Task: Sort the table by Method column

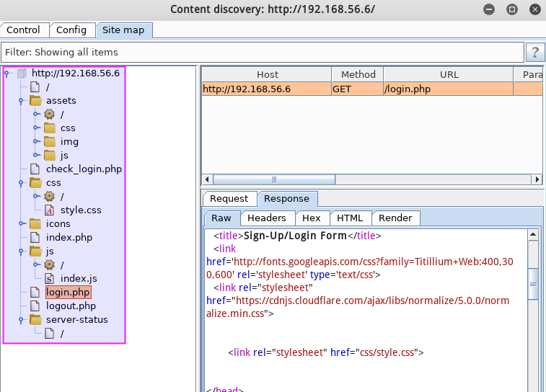Action: [x=358, y=74]
